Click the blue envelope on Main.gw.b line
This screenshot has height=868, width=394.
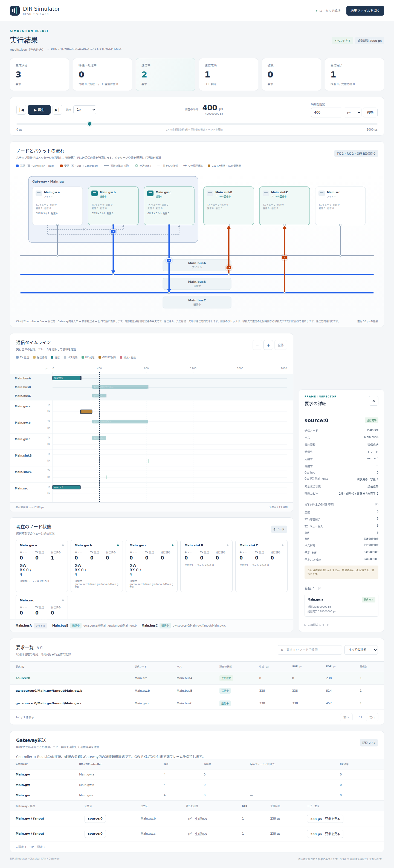point(113,232)
